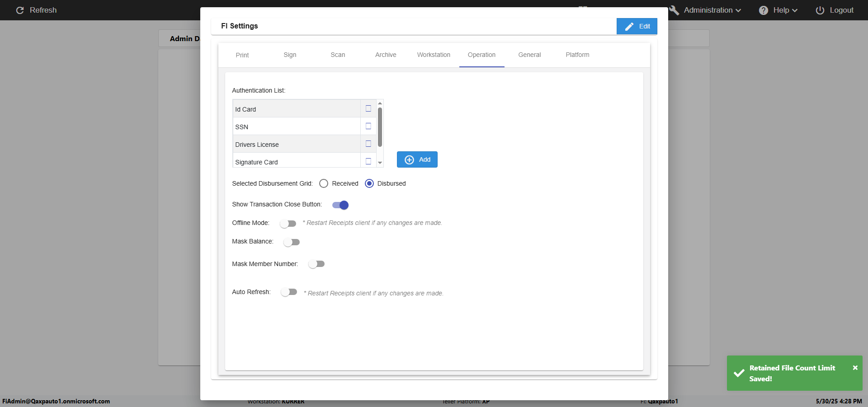The height and width of the screenshot is (407, 868).
Task: Click the plus icon on Add button
Action: pyautogui.click(x=409, y=159)
